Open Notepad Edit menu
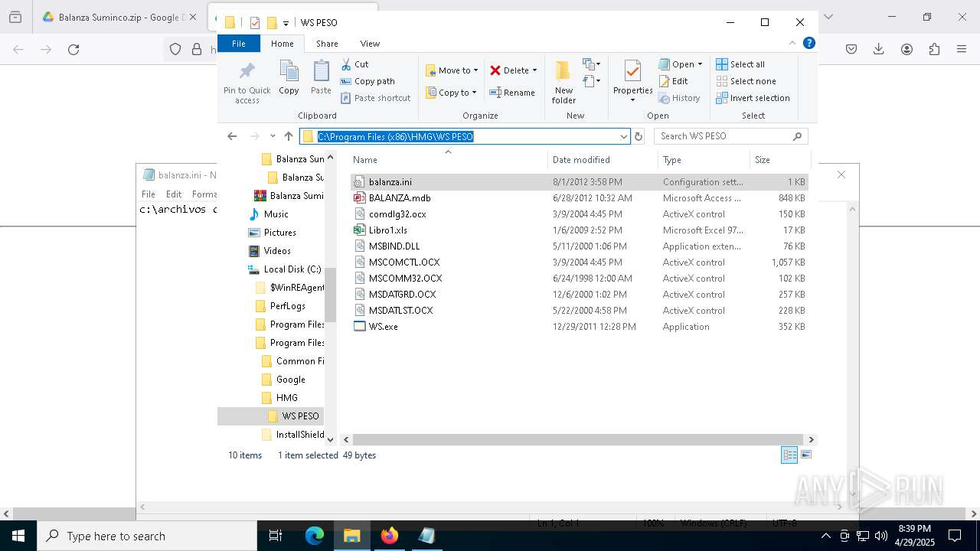The height and width of the screenshot is (551, 980). (174, 194)
